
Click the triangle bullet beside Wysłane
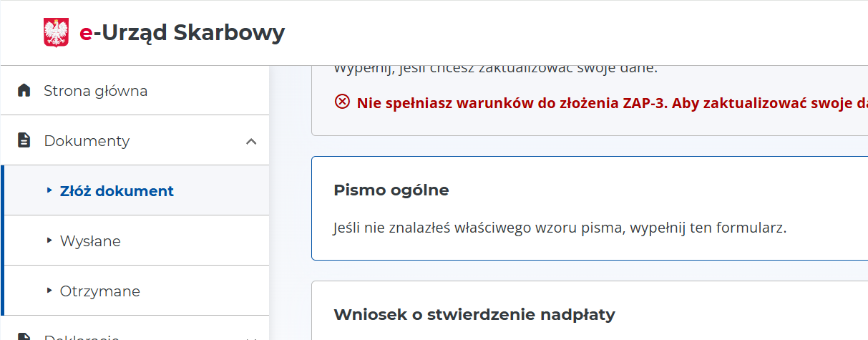pyautogui.click(x=49, y=241)
